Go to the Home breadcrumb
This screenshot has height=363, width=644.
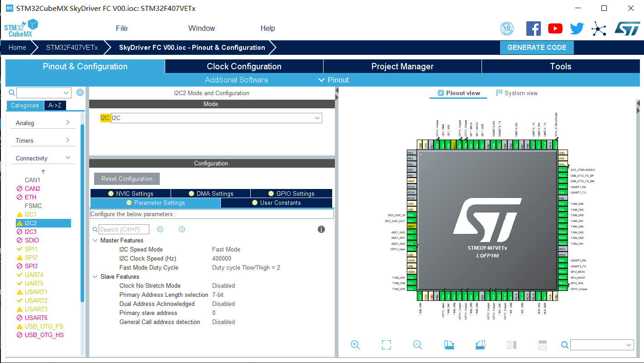[x=17, y=48]
